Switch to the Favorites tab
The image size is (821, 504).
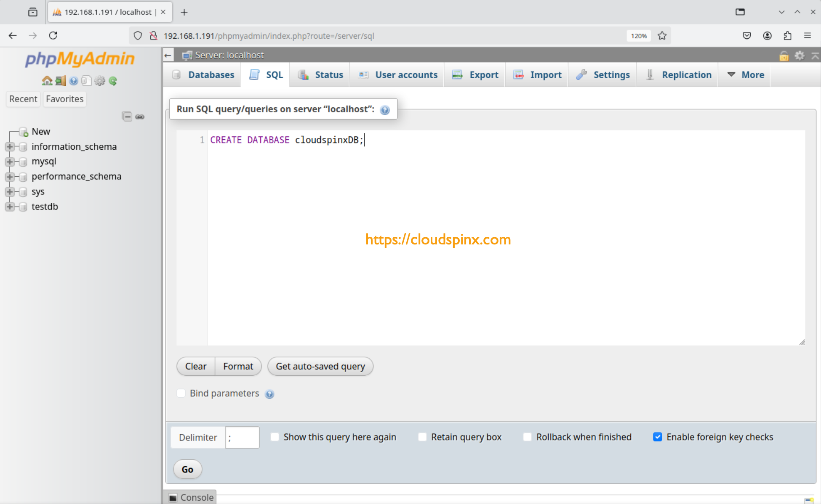tap(64, 99)
